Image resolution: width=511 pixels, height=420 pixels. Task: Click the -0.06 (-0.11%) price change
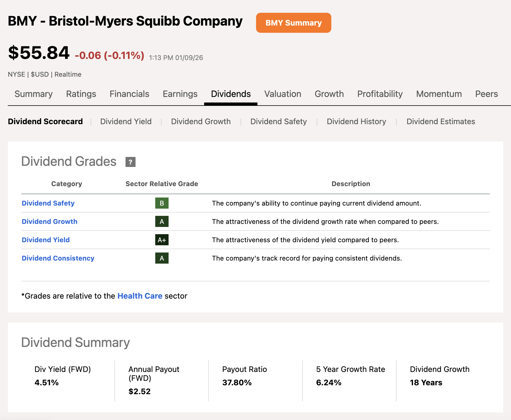pos(109,55)
